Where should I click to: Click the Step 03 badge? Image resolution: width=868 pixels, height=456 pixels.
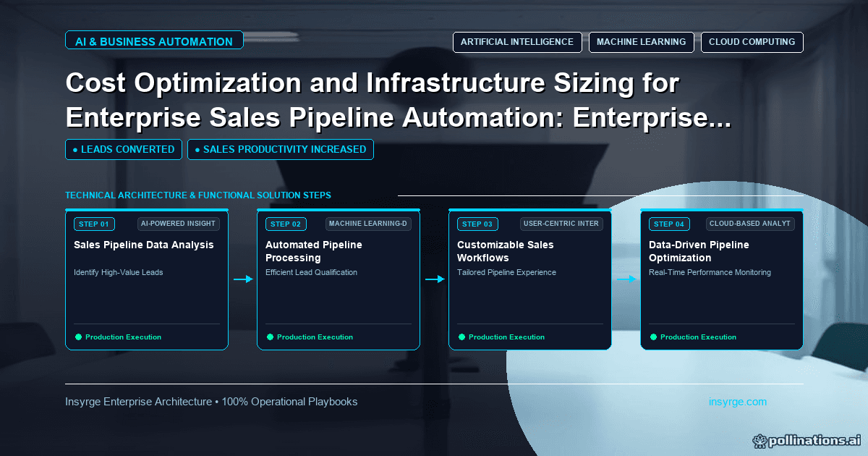coord(477,224)
